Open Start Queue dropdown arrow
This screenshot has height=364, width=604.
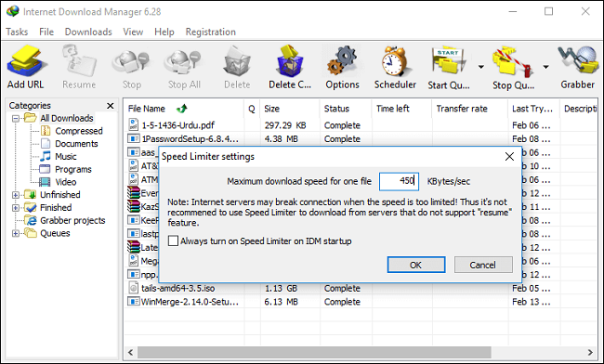[481, 67]
